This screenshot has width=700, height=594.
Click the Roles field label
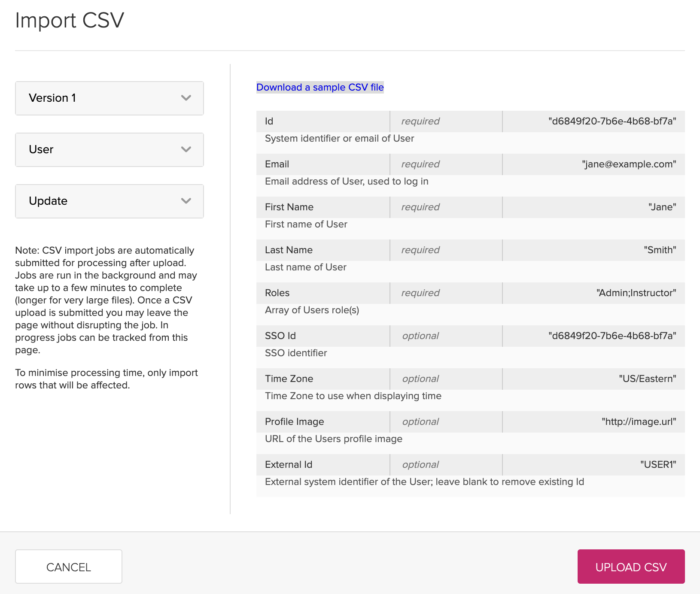tap(277, 293)
